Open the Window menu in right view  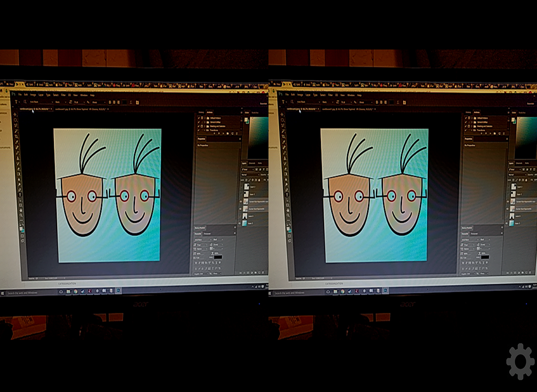click(351, 95)
